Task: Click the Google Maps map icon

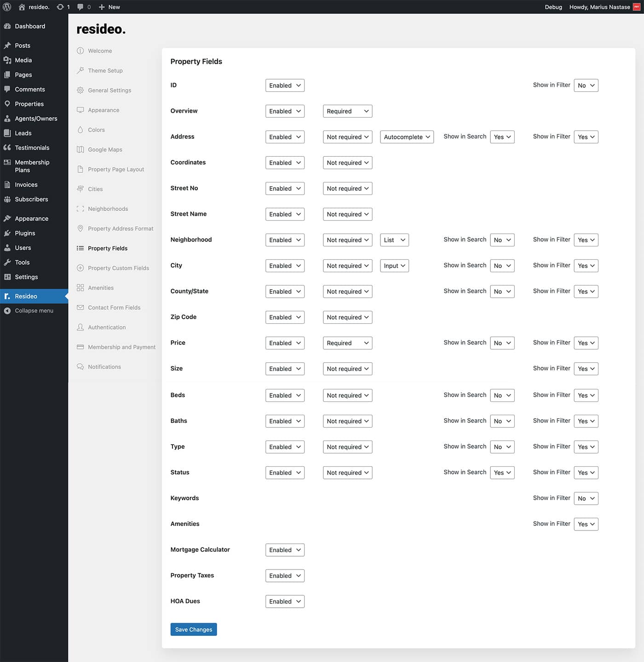Action: pos(80,149)
